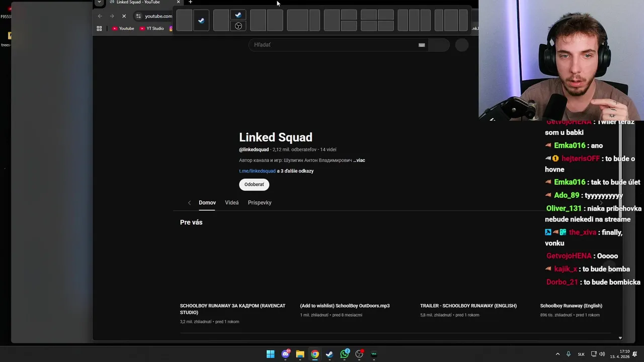644x362 pixels.
Task: Click chat username Oliver_131
Action: 564,208
